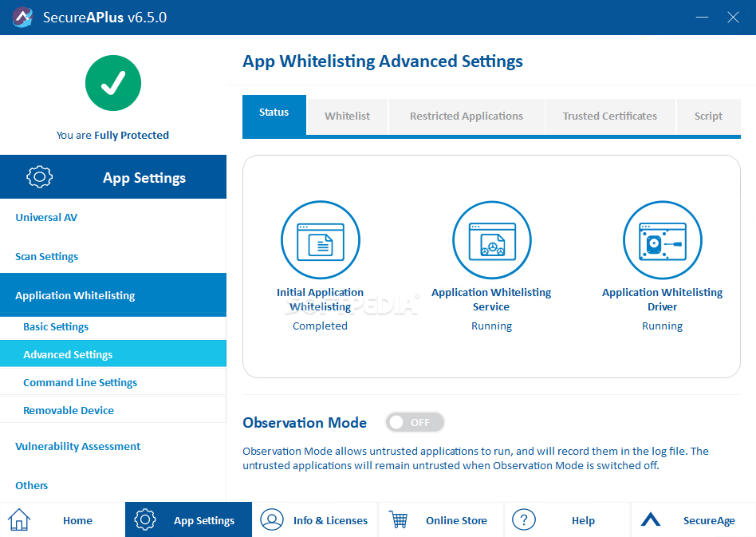
Task: Open the Restricted Applications tab
Action: tap(467, 116)
